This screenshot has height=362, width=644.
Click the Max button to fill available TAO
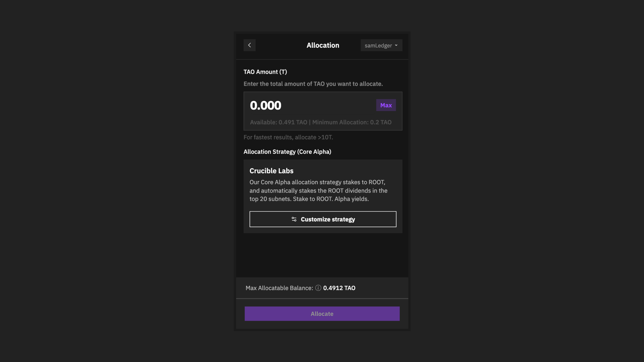pos(386,105)
